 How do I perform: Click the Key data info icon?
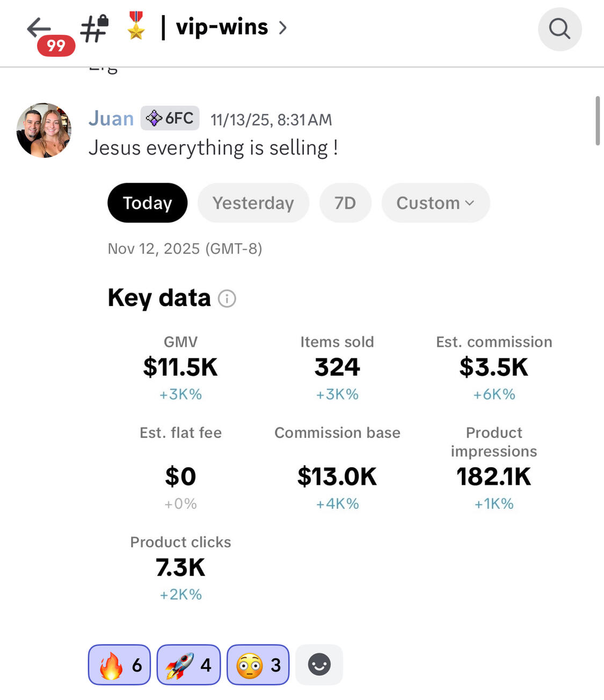(227, 298)
